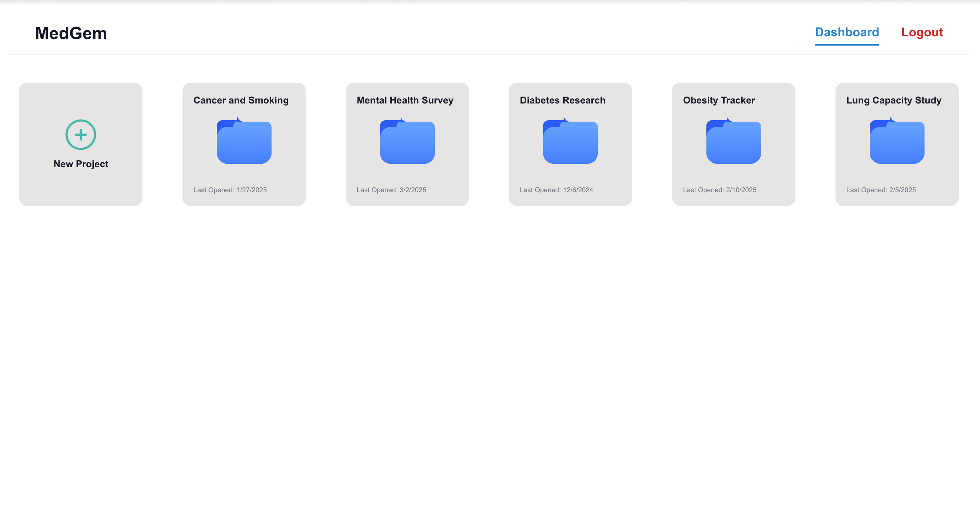Switch to the Dashboard tab
Image resolution: width=980 pixels, height=514 pixels.
point(847,32)
